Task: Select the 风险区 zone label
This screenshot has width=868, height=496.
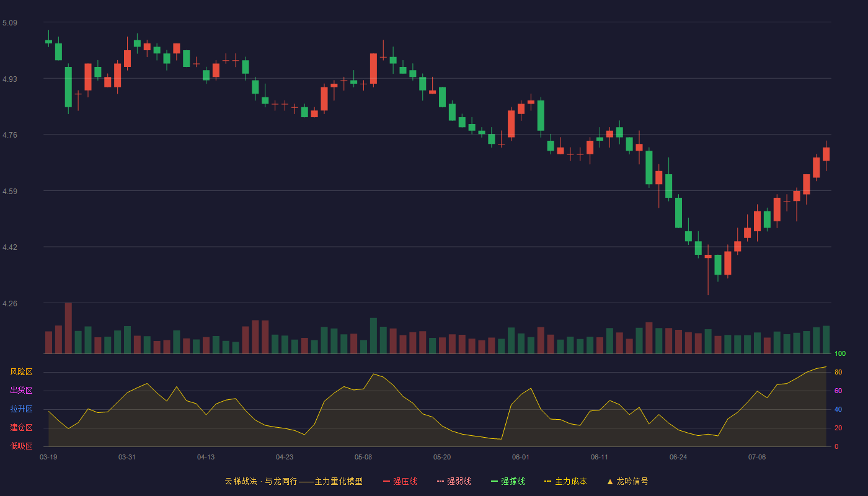Action: click(21, 372)
